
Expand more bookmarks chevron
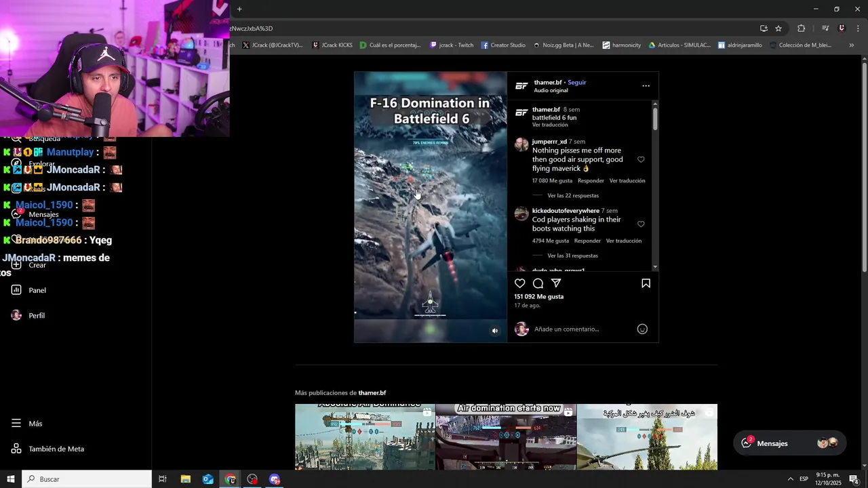pos(851,45)
